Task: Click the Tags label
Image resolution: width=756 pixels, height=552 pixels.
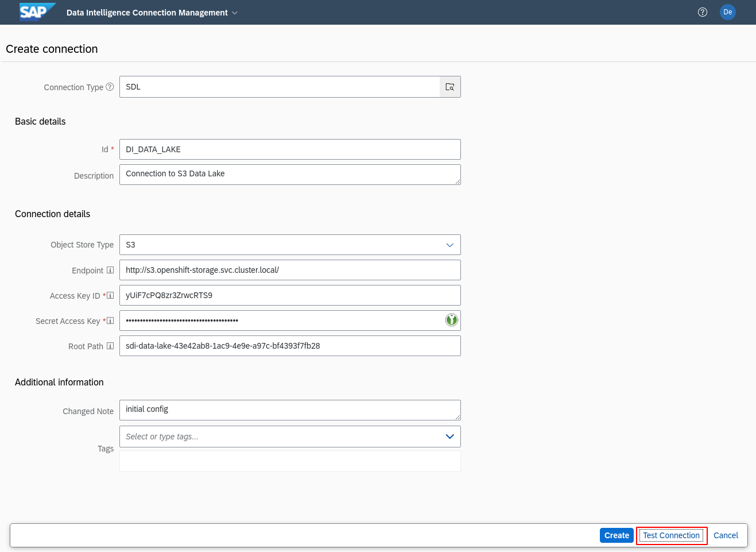Action: pos(106,449)
